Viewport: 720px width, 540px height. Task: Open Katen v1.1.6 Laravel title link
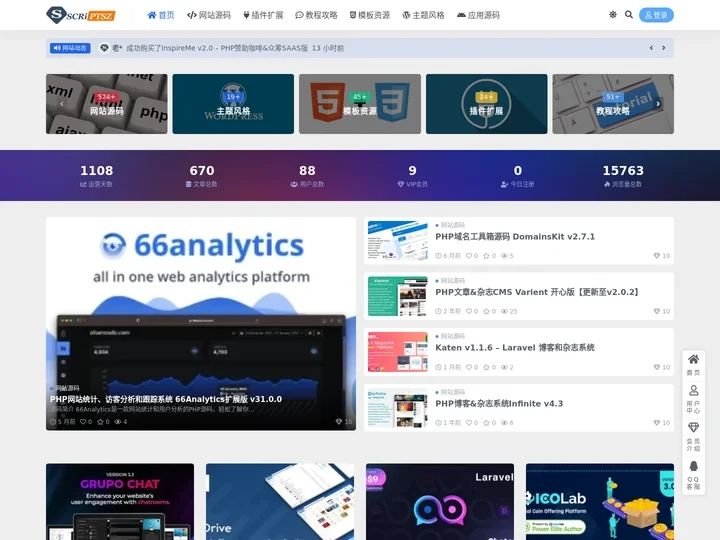tap(515, 348)
